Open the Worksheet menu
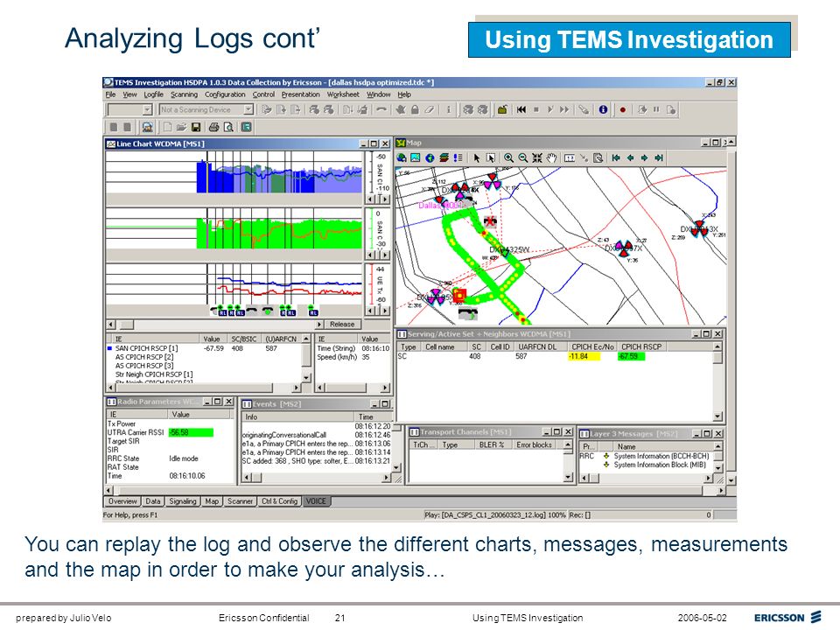 pos(343,94)
